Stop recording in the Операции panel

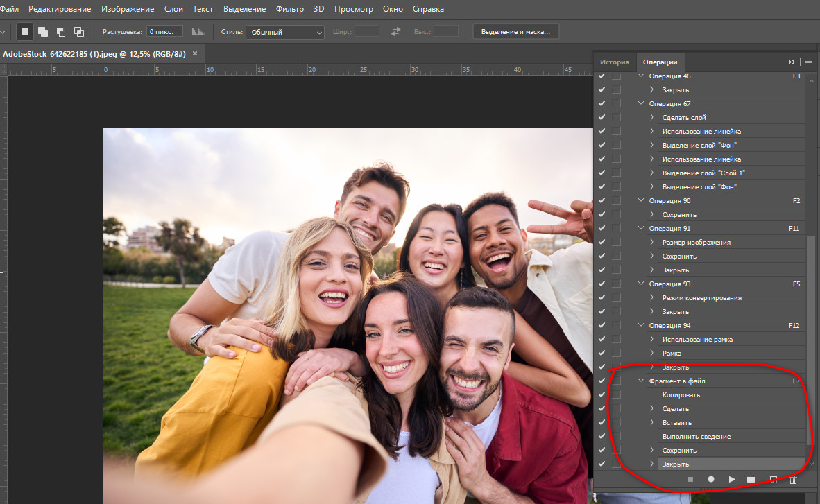690,480
